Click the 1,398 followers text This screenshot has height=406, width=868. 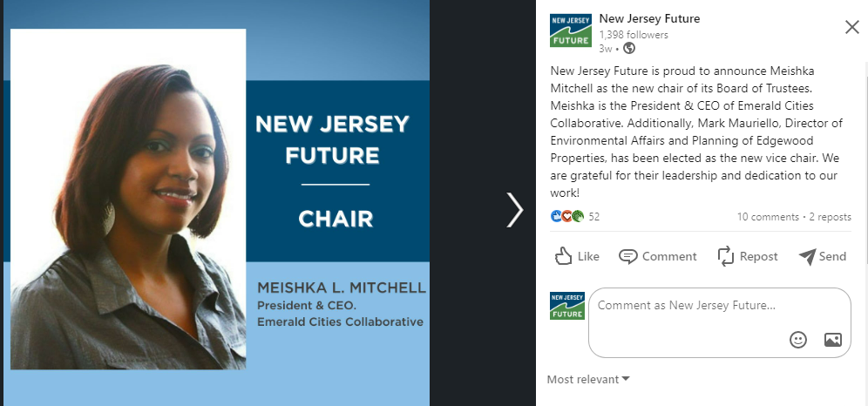tap(634, 35)
